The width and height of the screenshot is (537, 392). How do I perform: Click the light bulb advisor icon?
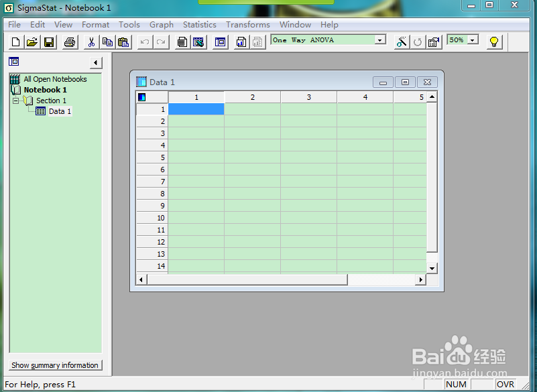coord(494,42)
